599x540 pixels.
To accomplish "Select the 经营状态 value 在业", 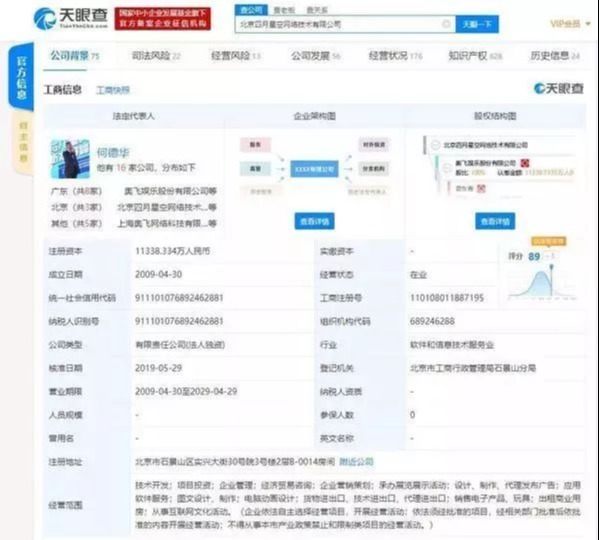I will pos(418,275).
